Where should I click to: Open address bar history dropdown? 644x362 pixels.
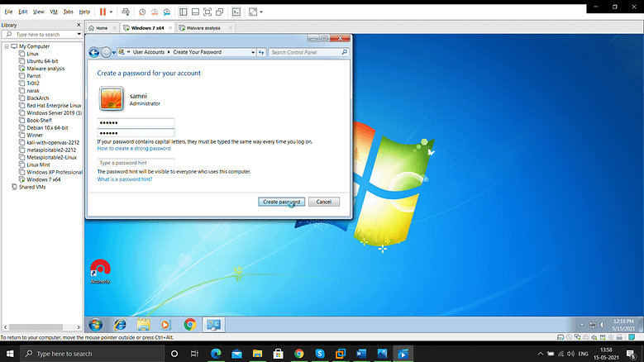(253, 52)
